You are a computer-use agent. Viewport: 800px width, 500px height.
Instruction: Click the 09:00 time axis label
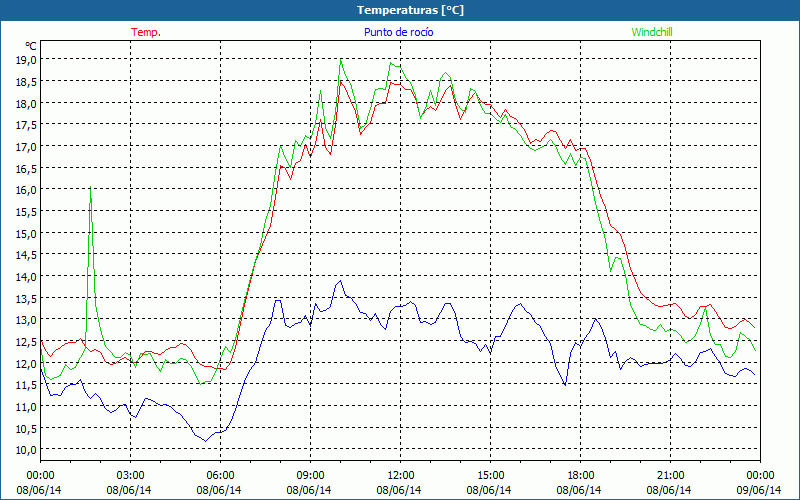pos(310,476)
